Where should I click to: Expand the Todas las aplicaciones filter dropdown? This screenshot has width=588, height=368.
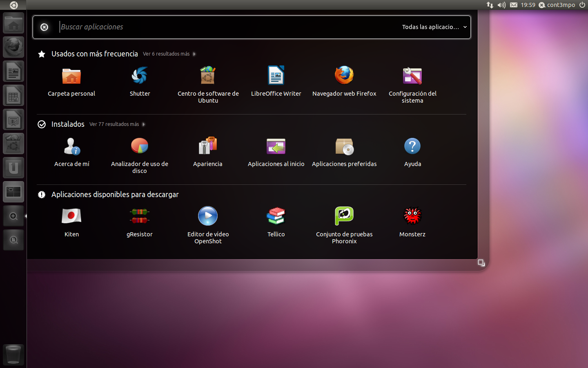434,27
